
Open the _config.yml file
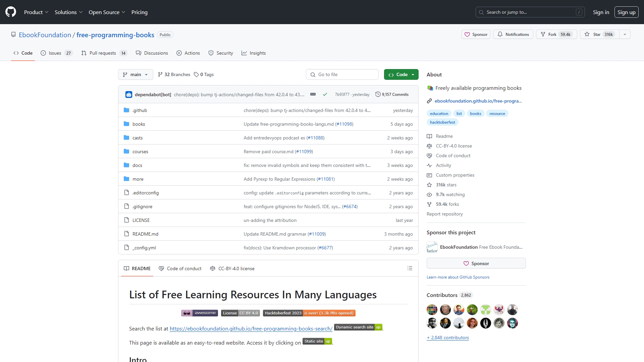144,248
